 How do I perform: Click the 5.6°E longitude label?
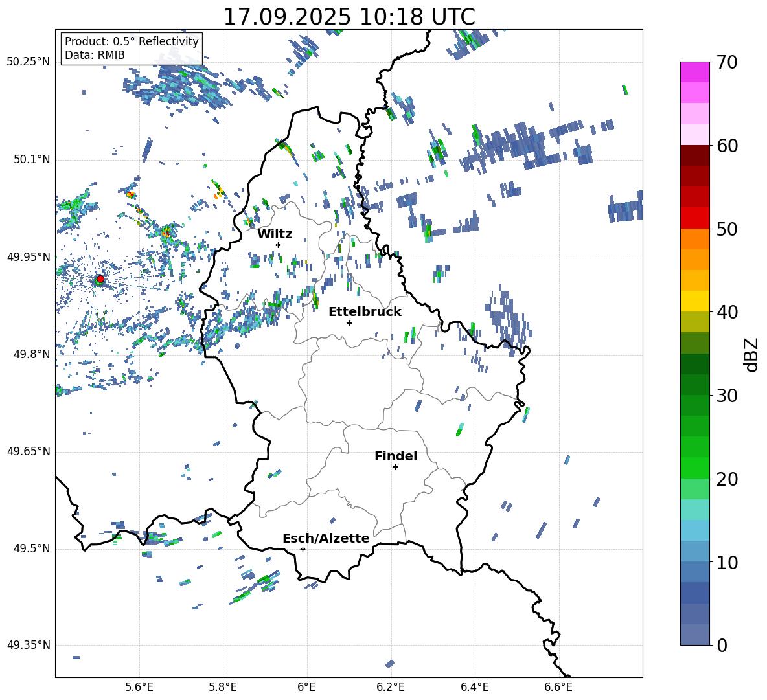[x=139, y=687]
